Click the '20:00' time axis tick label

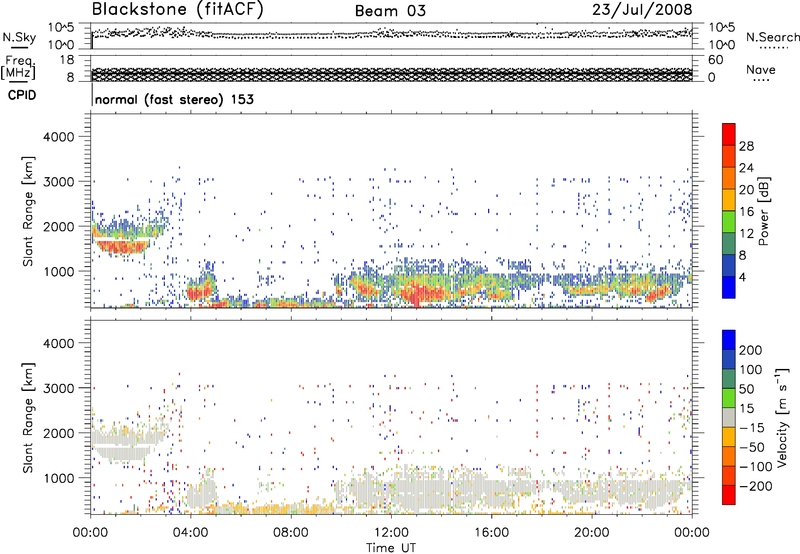pos(591,533)
